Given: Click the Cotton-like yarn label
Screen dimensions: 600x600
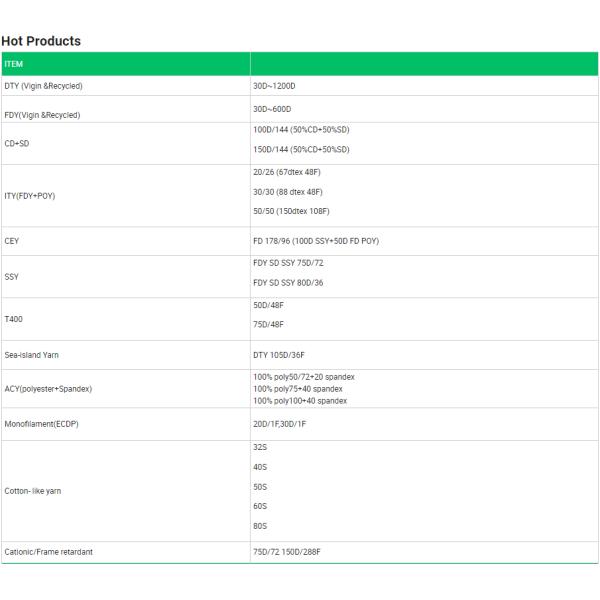Looking at the screenshot, I should point(36,491).
